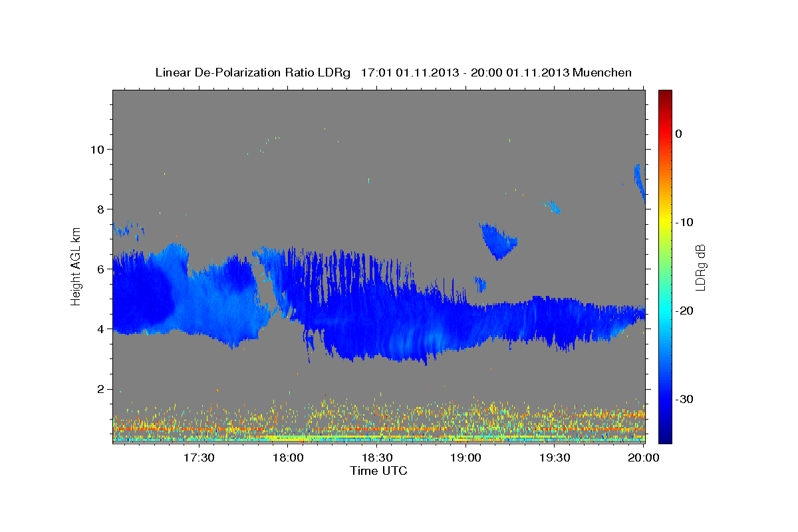Click the 'Time UTC' axis title

378,471
